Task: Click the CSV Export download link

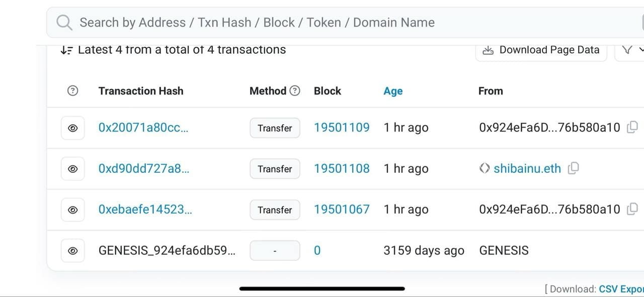Action: click(621, 289)
